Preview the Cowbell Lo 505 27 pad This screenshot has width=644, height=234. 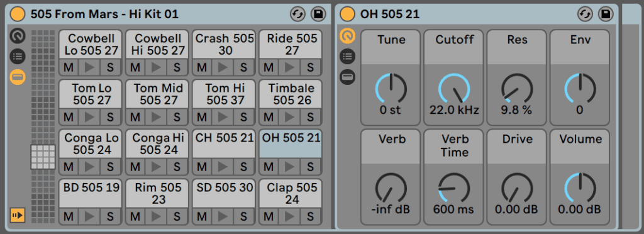(x=89, y=67)
